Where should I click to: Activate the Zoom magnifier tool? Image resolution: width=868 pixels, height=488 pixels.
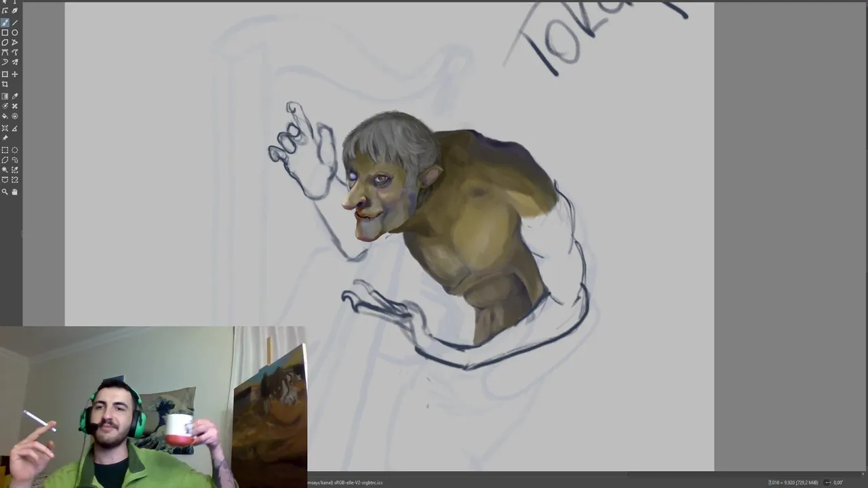click(5, 192)
